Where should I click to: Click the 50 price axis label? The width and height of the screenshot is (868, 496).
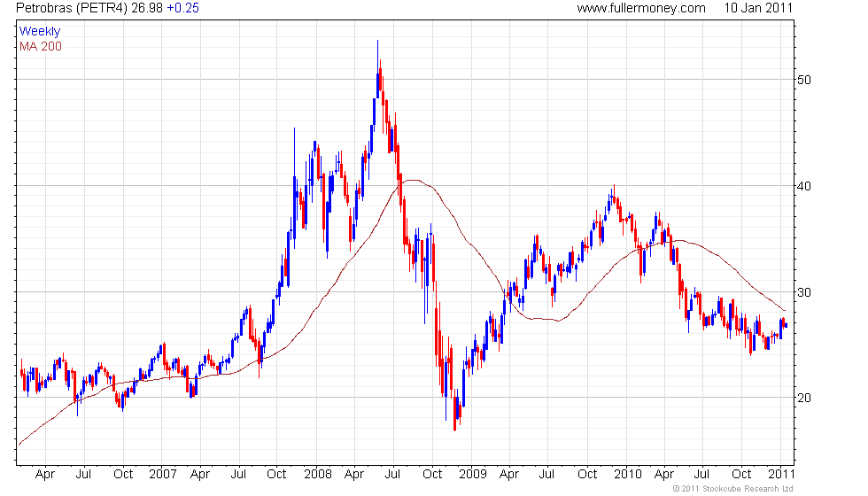coord(804,80)
